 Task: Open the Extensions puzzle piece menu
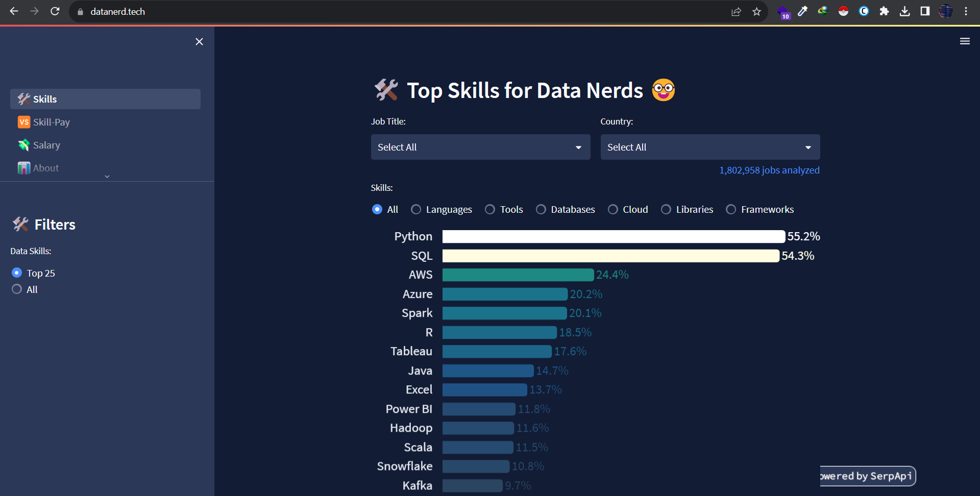click(884, 11)
